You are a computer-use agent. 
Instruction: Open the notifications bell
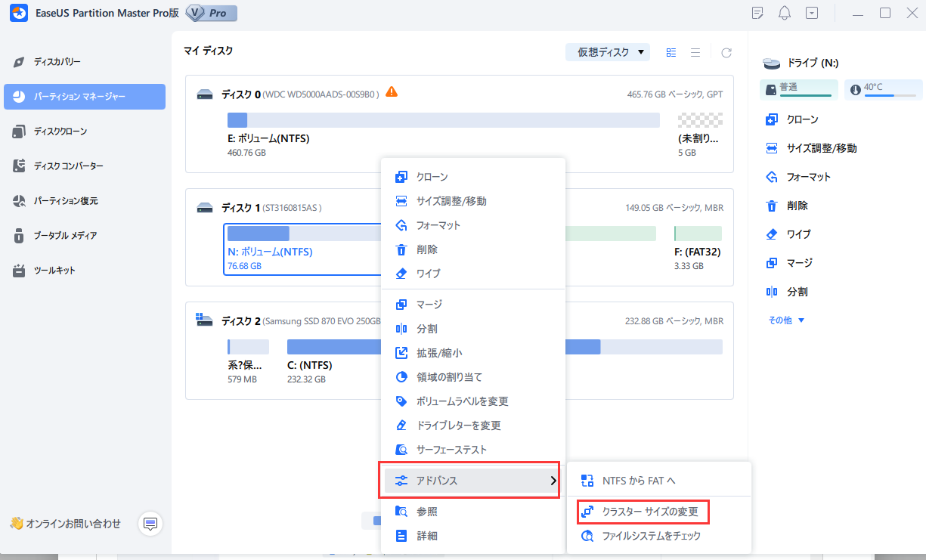coord(787,13)
